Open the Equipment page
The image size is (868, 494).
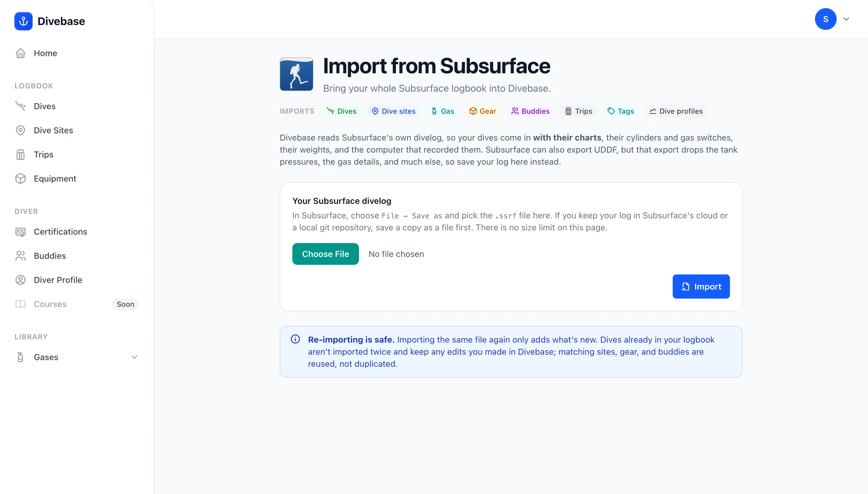click(x=77, y=179)
